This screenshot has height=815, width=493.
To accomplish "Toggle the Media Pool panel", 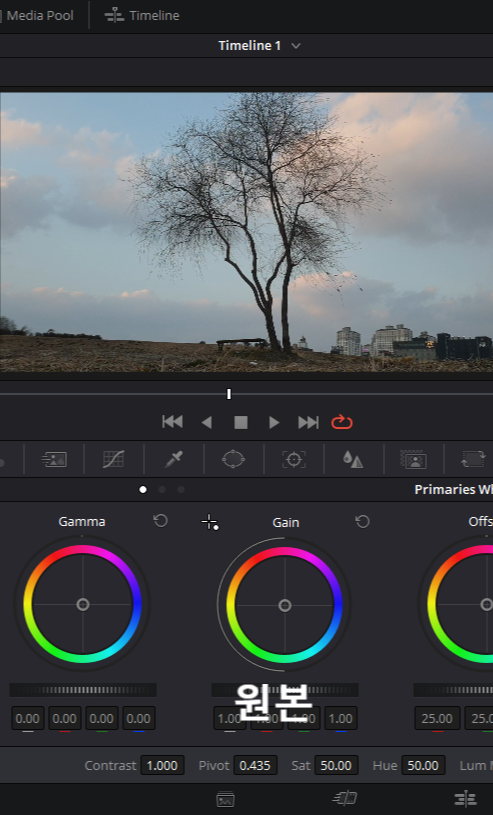I will pos(36,16).
